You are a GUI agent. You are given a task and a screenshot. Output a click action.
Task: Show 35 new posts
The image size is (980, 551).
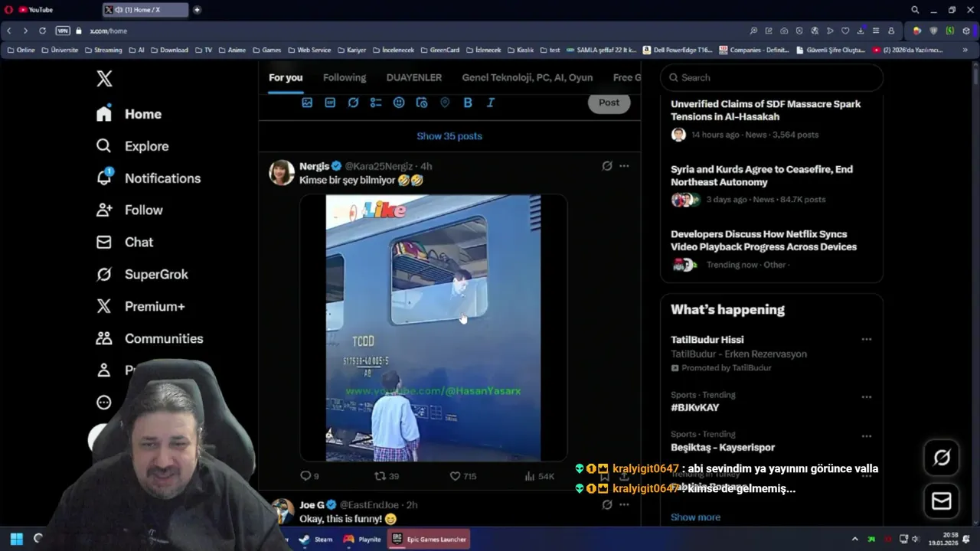(x=449, y=136)
